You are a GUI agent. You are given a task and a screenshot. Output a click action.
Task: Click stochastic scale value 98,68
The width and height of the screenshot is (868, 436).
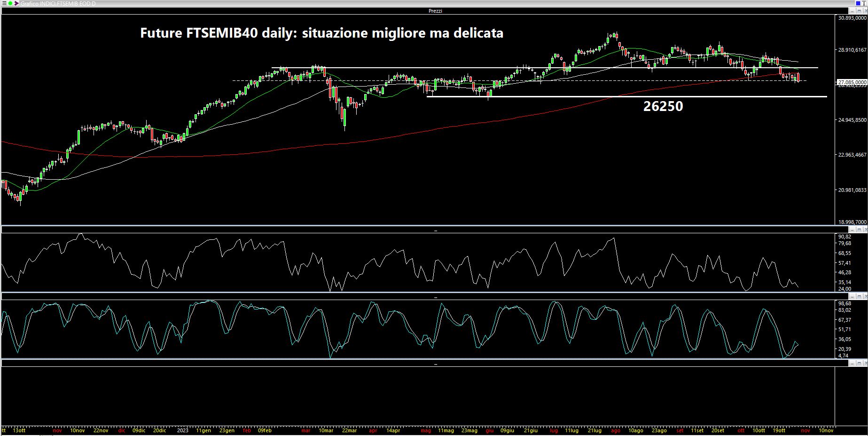845,303
